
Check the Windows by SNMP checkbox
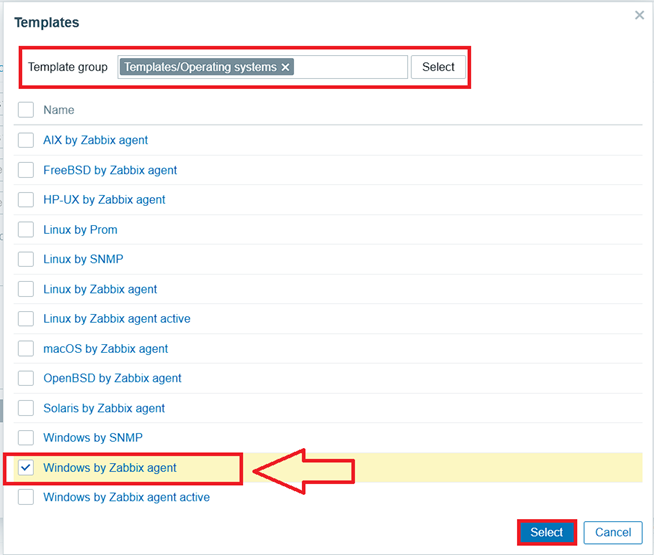pos(26,438)
